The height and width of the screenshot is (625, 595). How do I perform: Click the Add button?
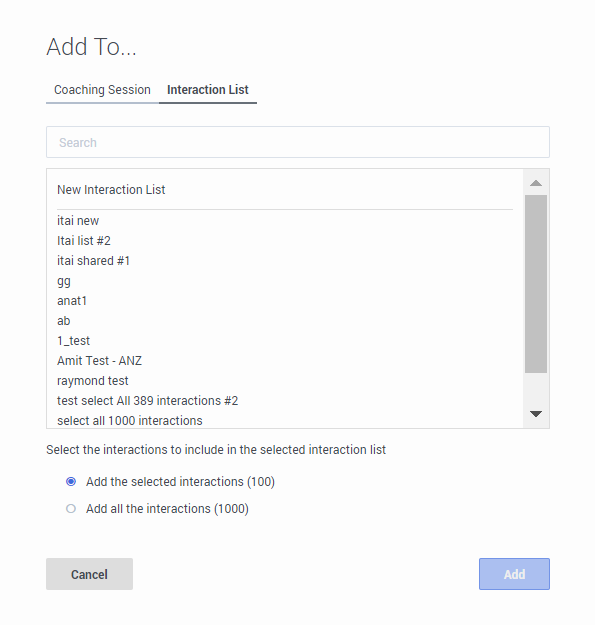pos(514,574)
